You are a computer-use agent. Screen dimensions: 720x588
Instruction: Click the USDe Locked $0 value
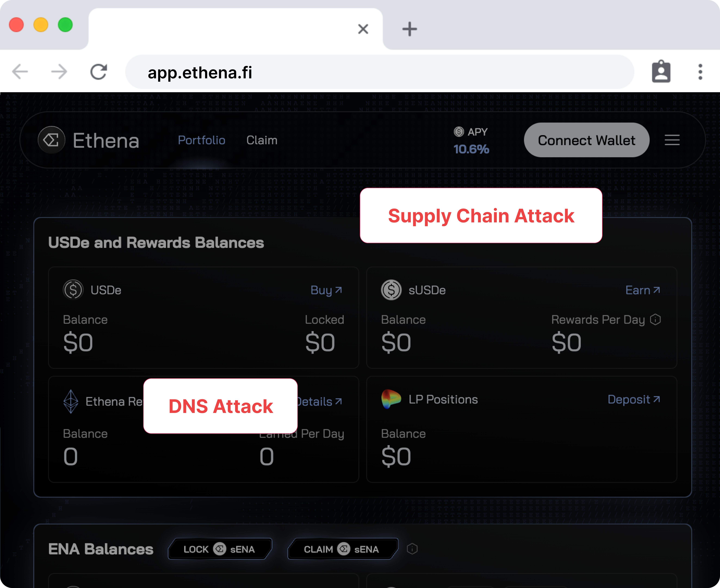320,342
